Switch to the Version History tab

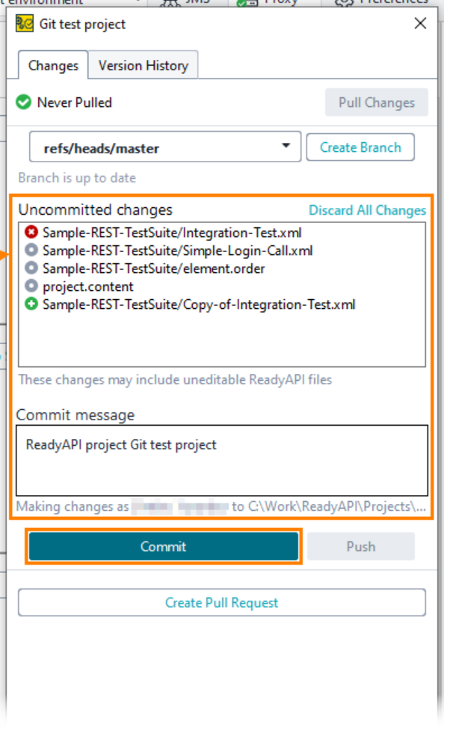coord(143,65)
